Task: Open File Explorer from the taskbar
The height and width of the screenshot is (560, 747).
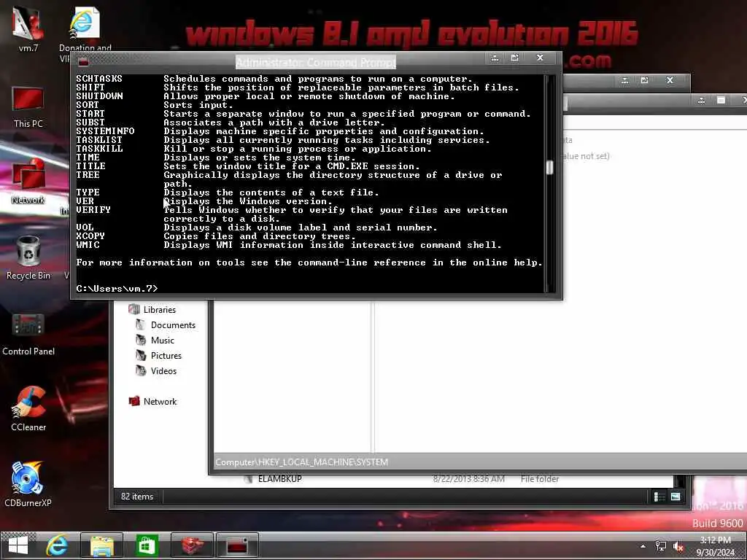Action: [x=102, y=545]
